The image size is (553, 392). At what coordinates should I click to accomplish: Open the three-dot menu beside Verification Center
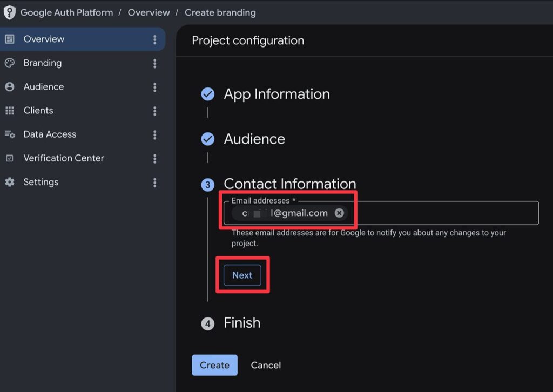click(154, 159)
